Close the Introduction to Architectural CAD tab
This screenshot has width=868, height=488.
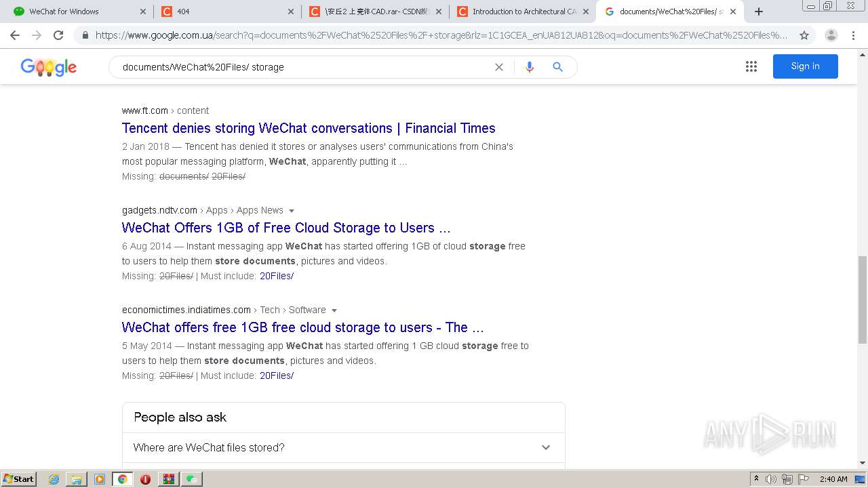coord(586,12)
